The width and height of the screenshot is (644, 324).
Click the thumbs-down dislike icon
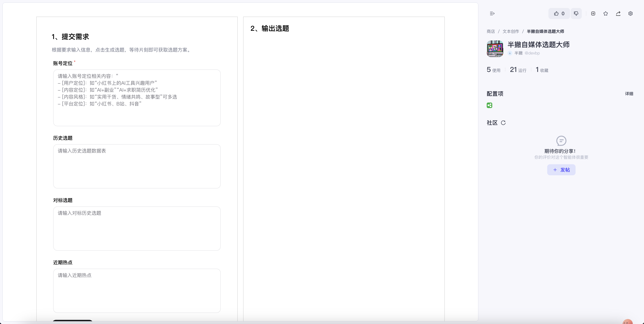576,13
